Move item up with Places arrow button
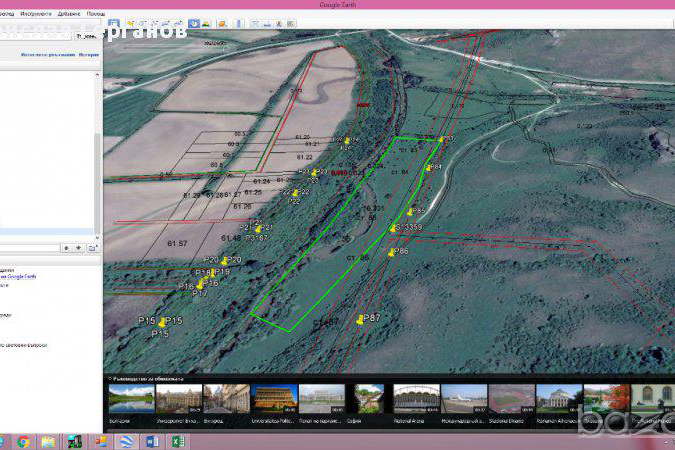 pyautogui.click(x=66, y=248)
